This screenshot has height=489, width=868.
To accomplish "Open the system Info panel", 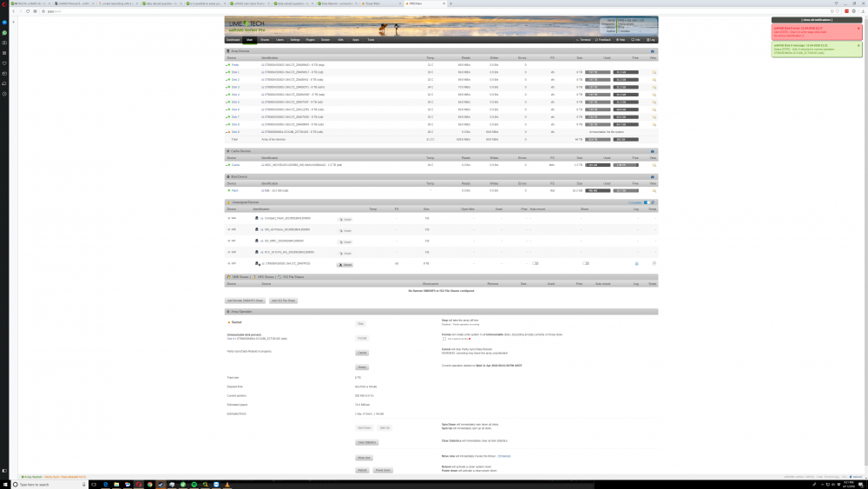I will (x=636, y=40).
